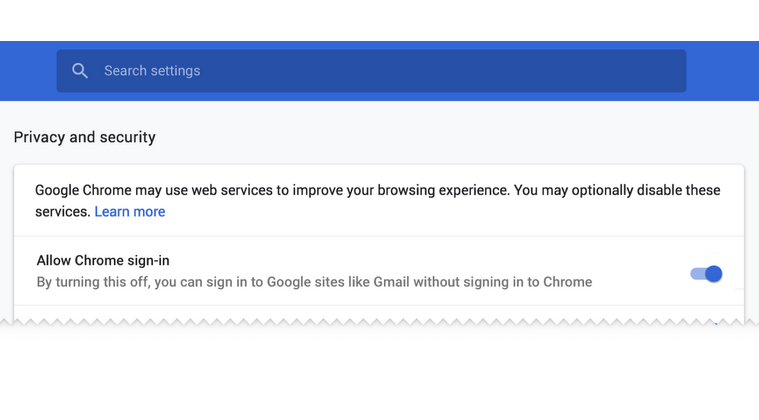Select the Privacy and security heading
Image resolution: width=759 pixels, height=420 pixels.
[x=85, y=137]
